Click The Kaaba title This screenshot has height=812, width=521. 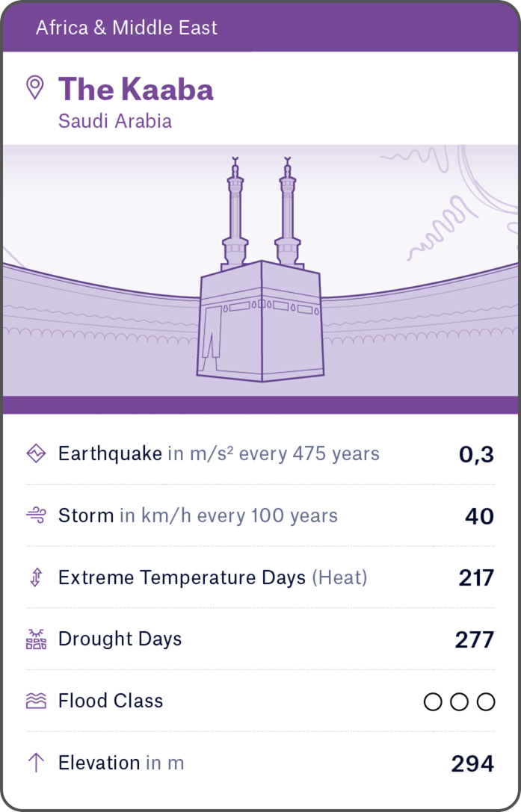click(x=136, y=90)
